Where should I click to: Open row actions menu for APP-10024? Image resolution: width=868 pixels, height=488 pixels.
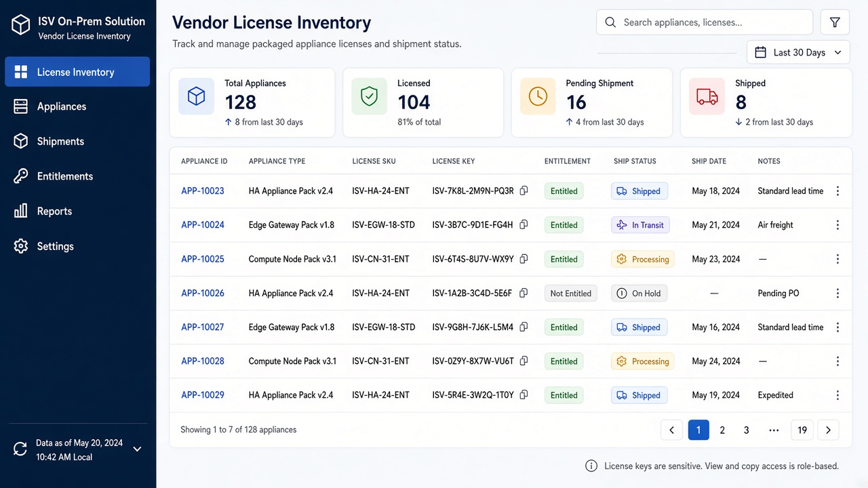[x=837, y=225]
